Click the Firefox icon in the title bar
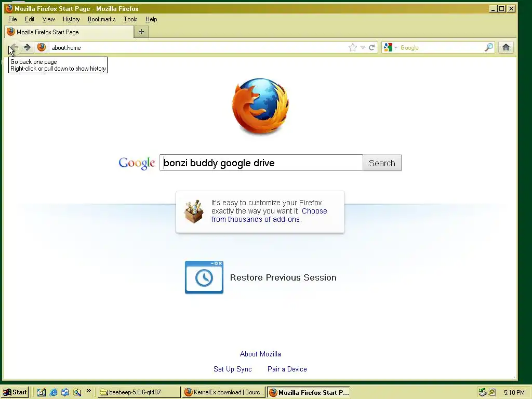 coord(9,8)
